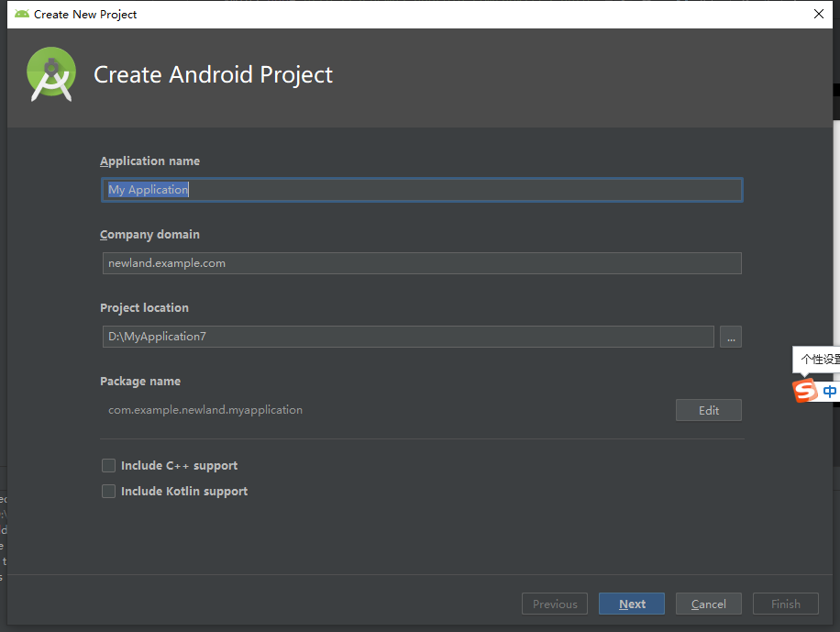Click the Android Studio mascot logo

coord(50,73)
